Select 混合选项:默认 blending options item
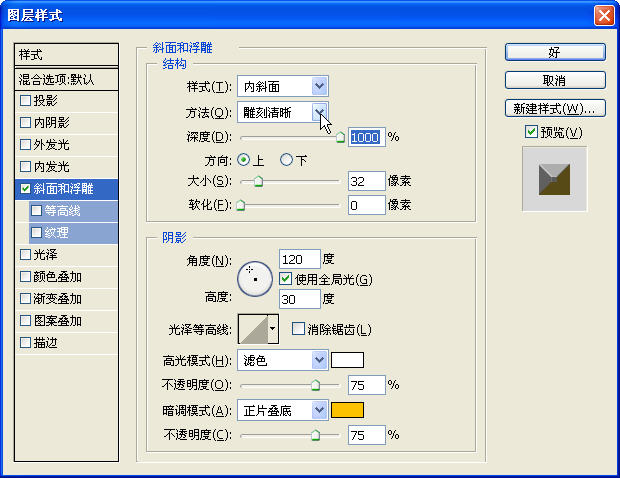Image resolution: width=620 pixels, height=478 pixels. (66, 80)
